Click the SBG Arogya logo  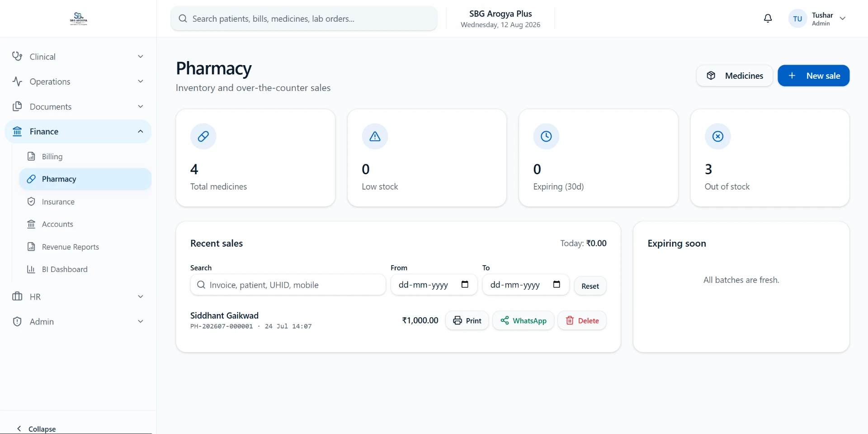click(78, 19)
